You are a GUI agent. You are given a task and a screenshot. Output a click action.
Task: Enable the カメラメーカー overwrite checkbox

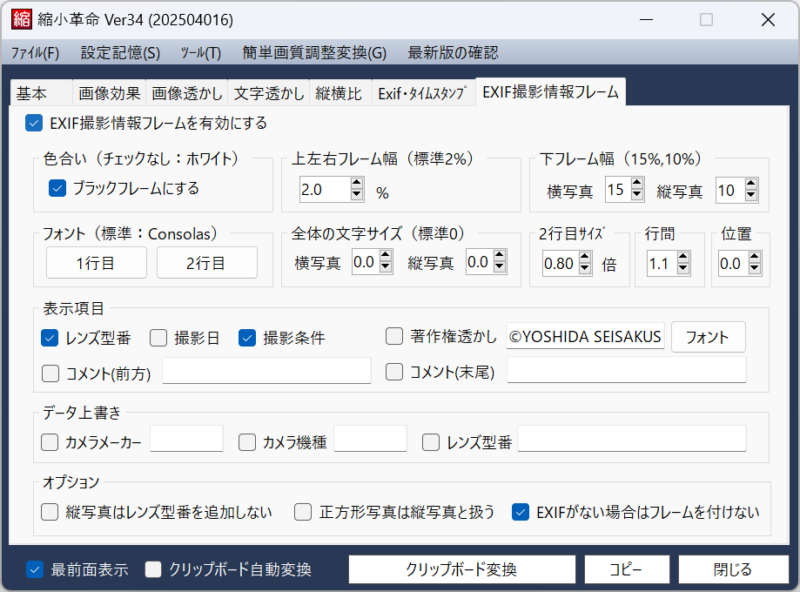pyautogui.click(x=49, y=442)
